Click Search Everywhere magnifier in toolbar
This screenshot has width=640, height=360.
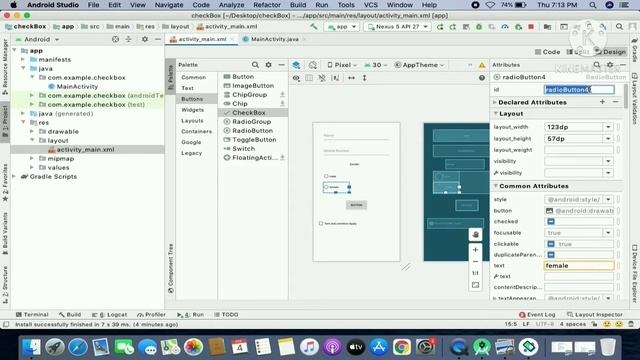coord(619,27)
